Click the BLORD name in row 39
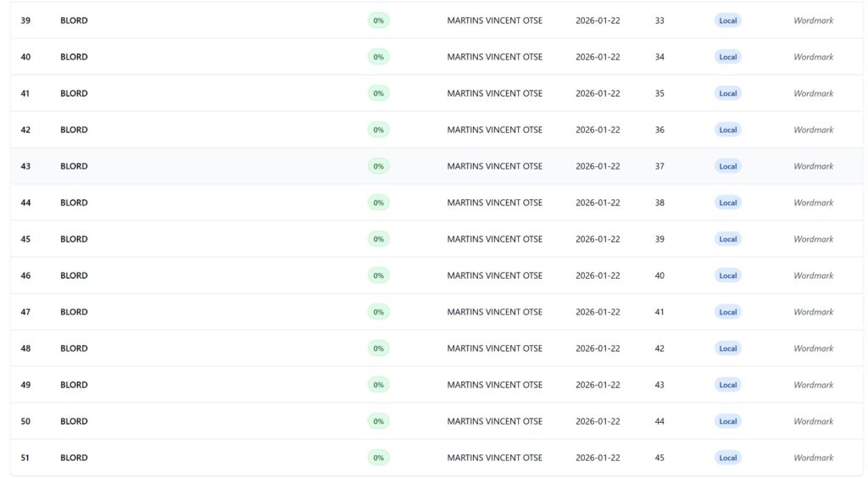Viewport: 868px width, 478px height. 74,20
